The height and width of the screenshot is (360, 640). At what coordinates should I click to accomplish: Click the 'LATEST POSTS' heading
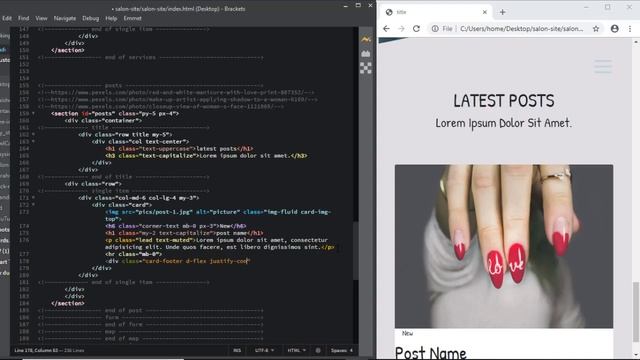(x=504, y=101)
